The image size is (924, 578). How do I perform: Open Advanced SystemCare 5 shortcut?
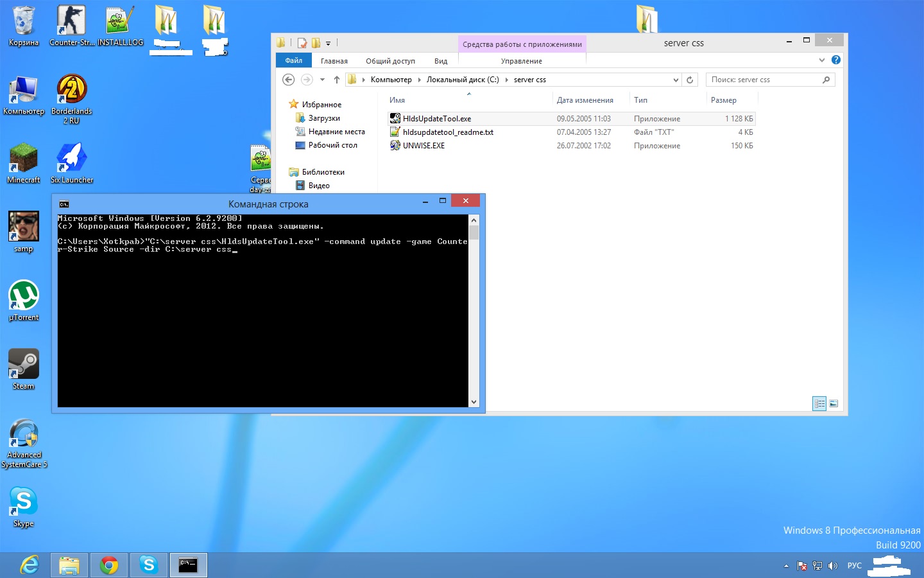coord(24,443)
